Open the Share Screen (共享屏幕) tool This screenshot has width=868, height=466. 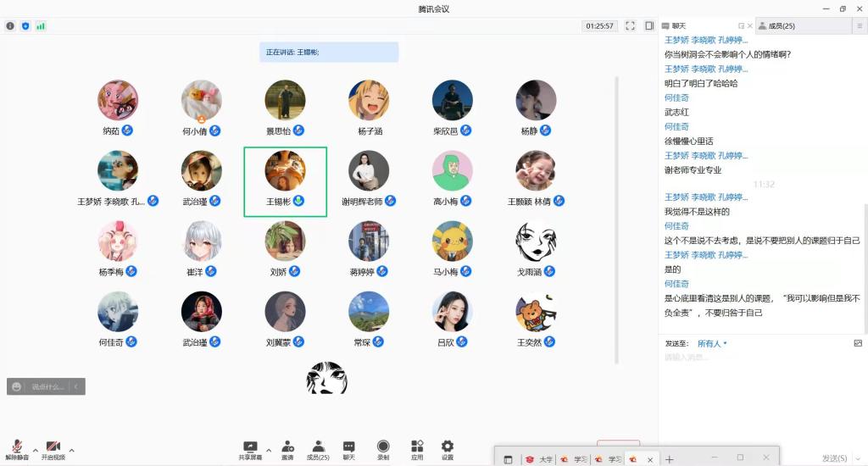coord(250,448)
